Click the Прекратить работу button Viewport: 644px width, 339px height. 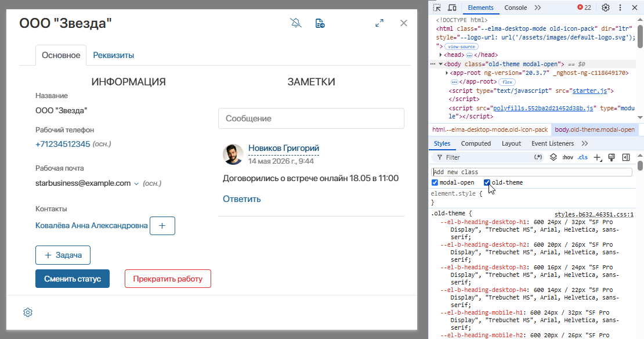tap(168, 279)
